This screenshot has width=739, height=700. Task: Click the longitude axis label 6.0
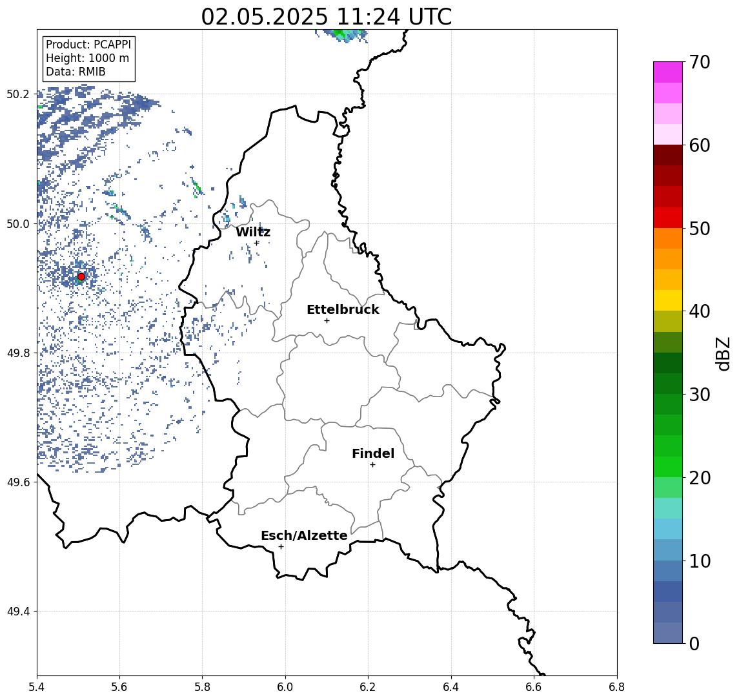click(285, 687)
